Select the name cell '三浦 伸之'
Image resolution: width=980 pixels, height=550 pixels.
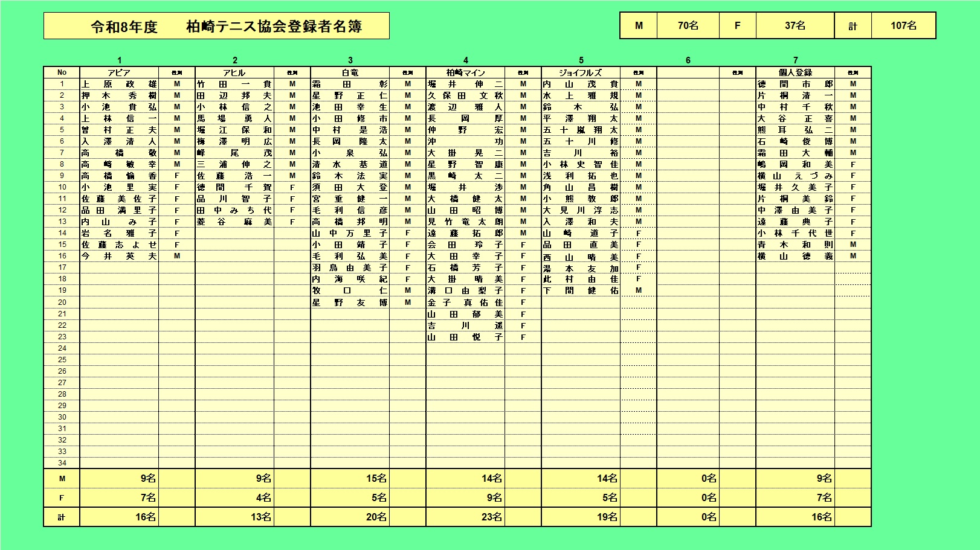[234, 164]
